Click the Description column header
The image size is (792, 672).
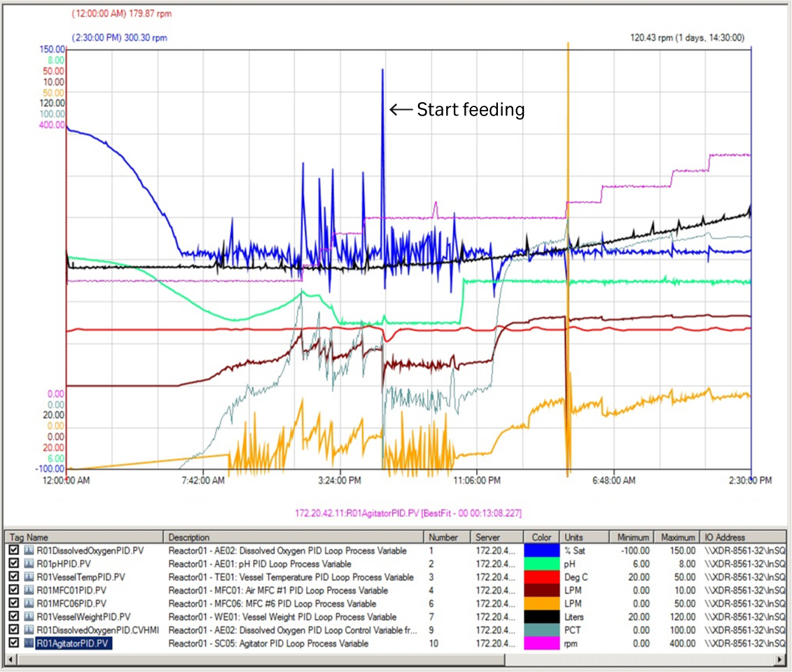coord(210,537)
